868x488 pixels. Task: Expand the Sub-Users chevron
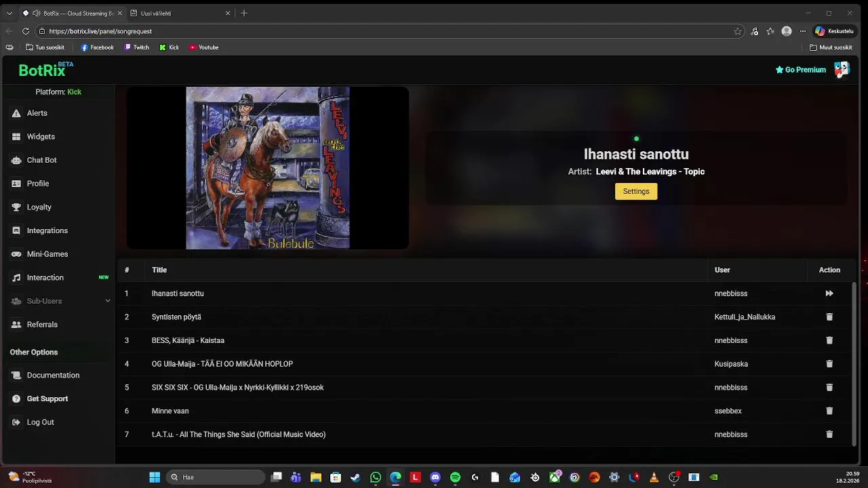(x=107, y=301)
